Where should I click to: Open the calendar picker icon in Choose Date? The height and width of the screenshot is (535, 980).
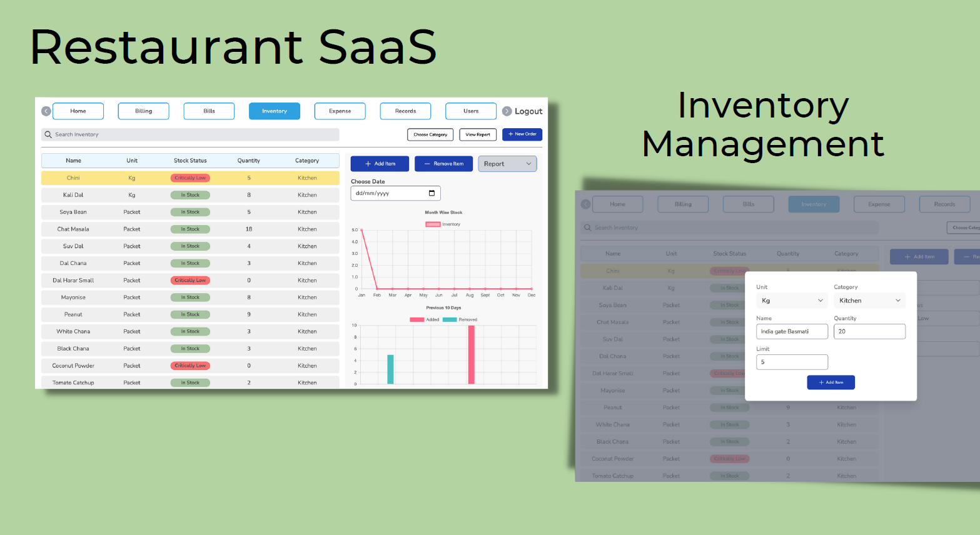[x=432, y=193]
